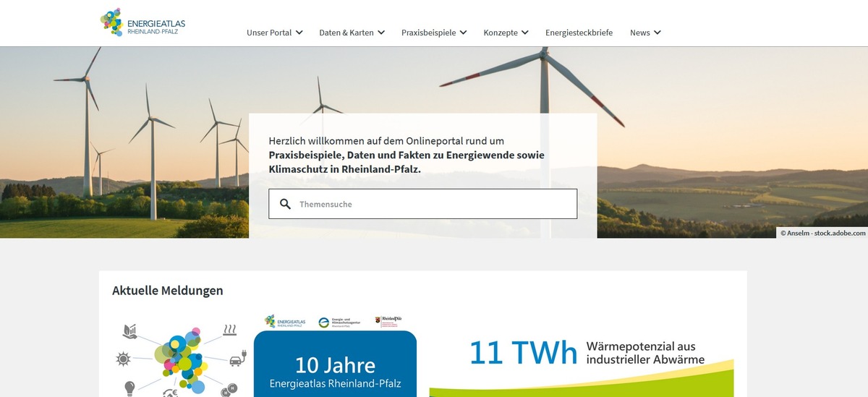Expand the Daten & Karten chevron

(381, 33)
